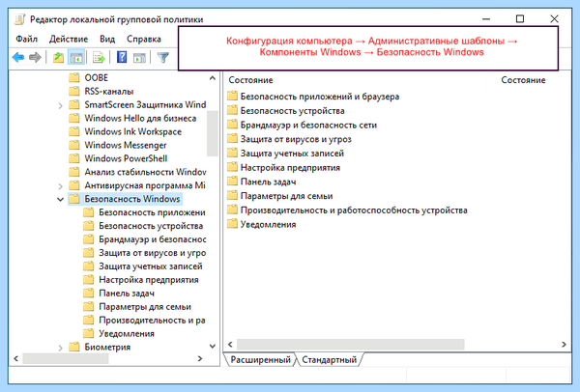Click tree pane scroll up arrow
580x392 pixels.
click(213, 78)
